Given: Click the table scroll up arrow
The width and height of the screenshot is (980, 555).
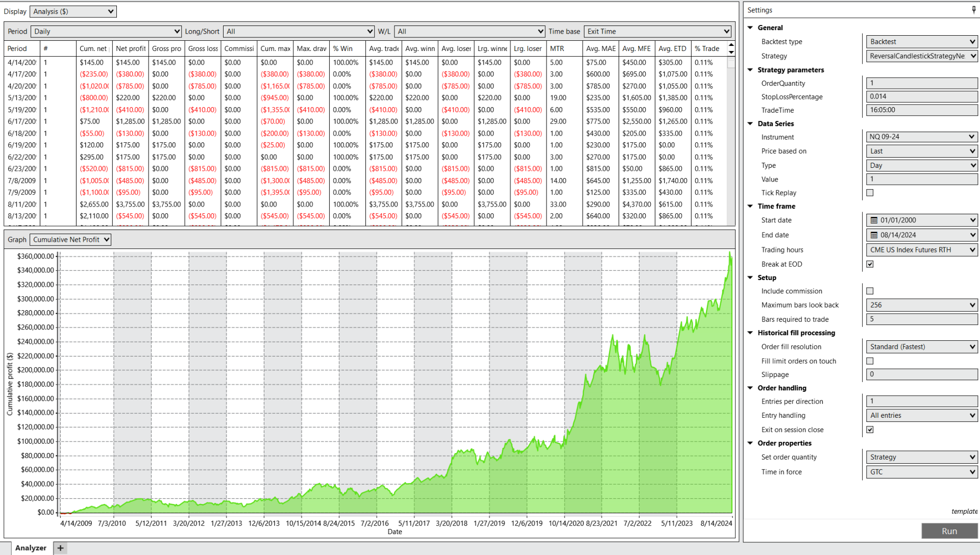Looking at the screenshot, I should pyautogui.click(x=731, y=45).
